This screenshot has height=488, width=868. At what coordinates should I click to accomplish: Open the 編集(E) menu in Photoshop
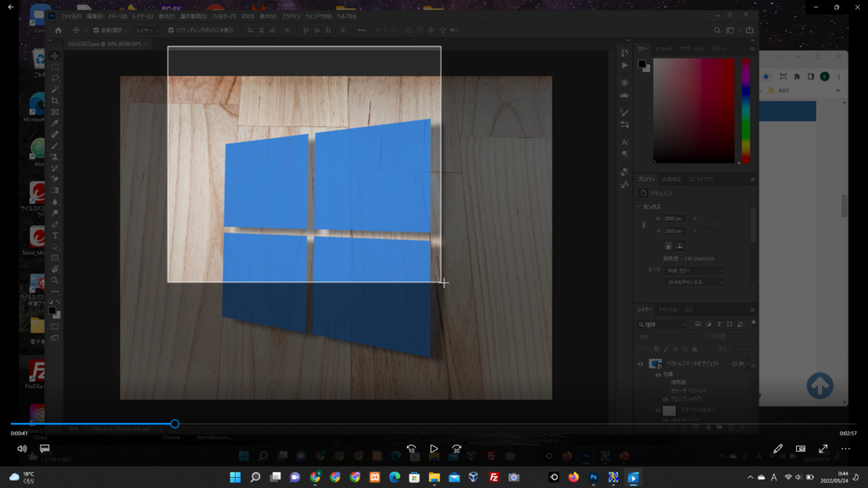click(95, 16)
